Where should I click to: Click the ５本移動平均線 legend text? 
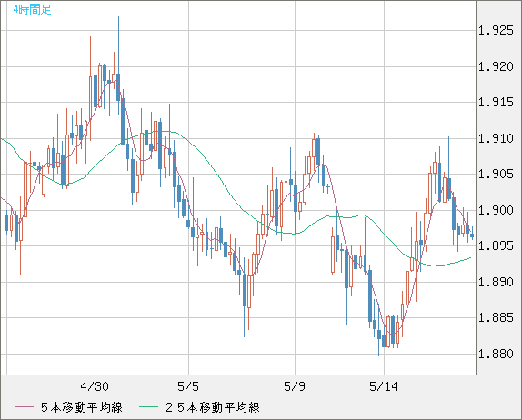coord(82,407)
